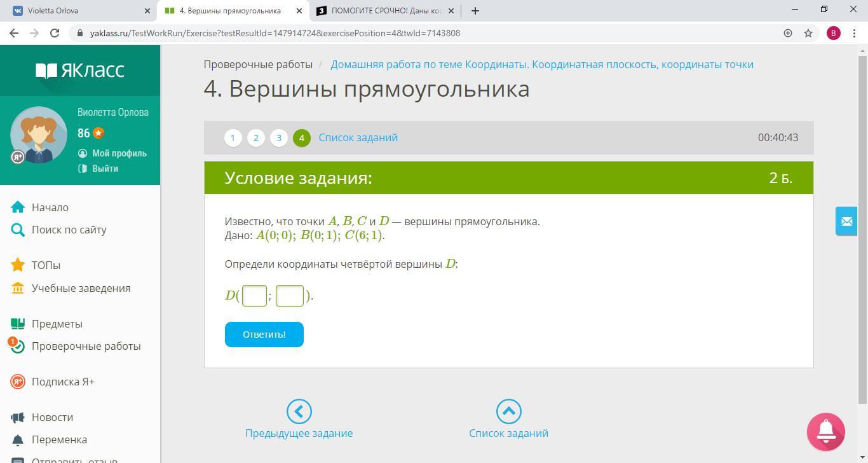The image size is (868, 463).
Task: Click the timer showing 00:40:43
Action: coord(778,137)
